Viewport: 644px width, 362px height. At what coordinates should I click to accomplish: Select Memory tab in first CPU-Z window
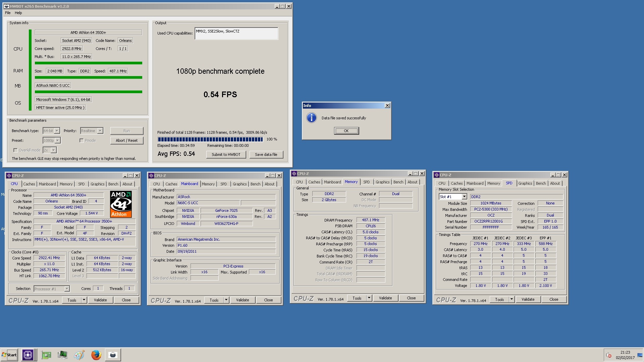point(66,184)
